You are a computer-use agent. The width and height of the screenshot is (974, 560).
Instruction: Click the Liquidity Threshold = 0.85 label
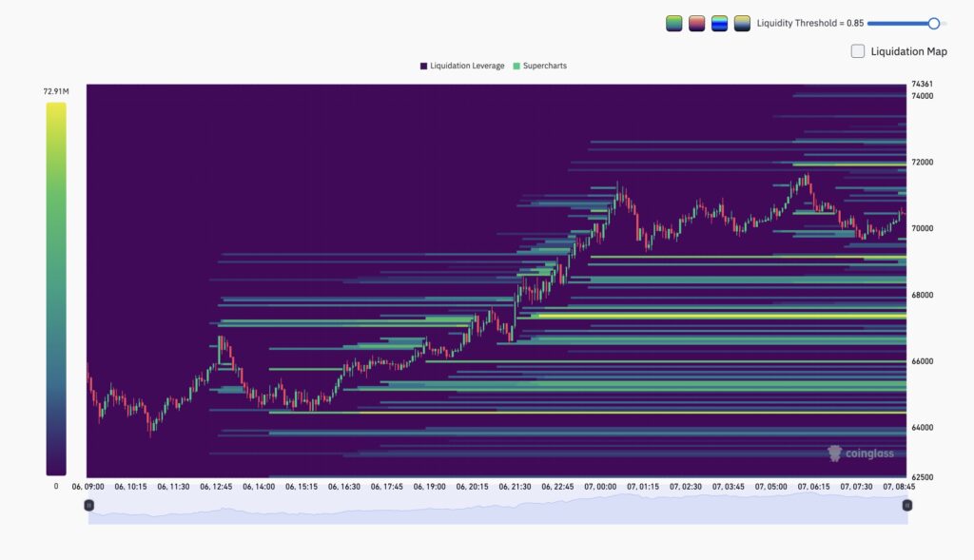pos(809,24)
